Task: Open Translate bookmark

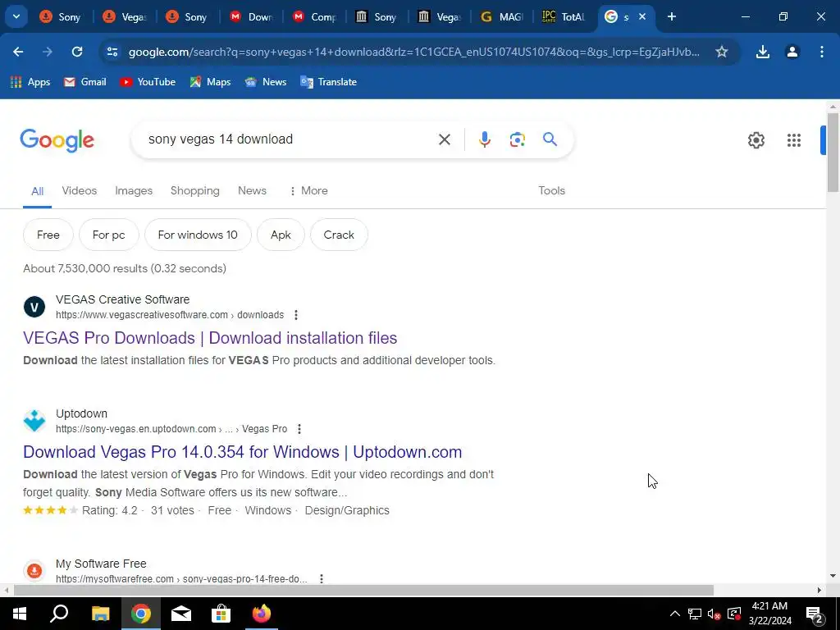Action: 328,82
